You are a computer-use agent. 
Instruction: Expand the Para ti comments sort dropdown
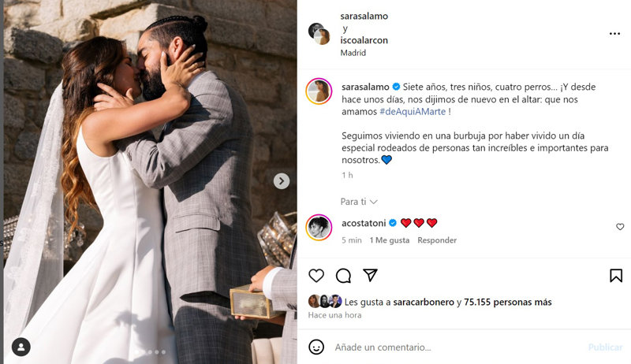359,202
